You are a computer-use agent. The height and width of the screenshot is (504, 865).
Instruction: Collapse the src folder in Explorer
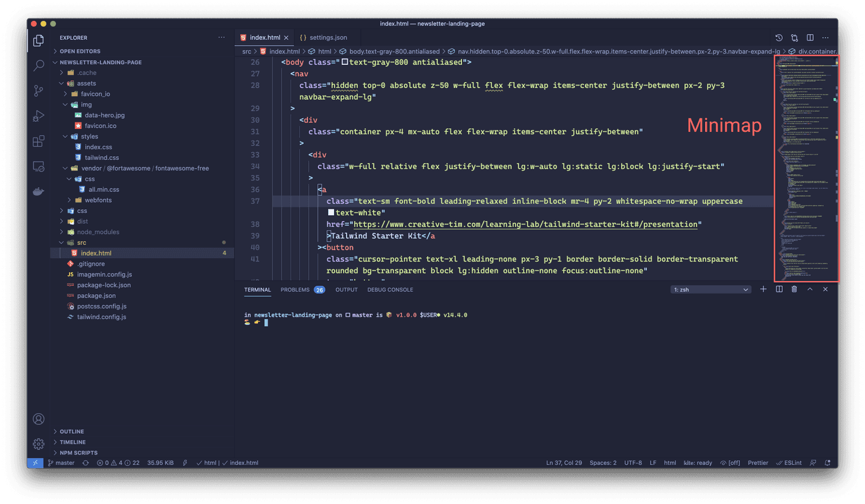tap(61, 242)
